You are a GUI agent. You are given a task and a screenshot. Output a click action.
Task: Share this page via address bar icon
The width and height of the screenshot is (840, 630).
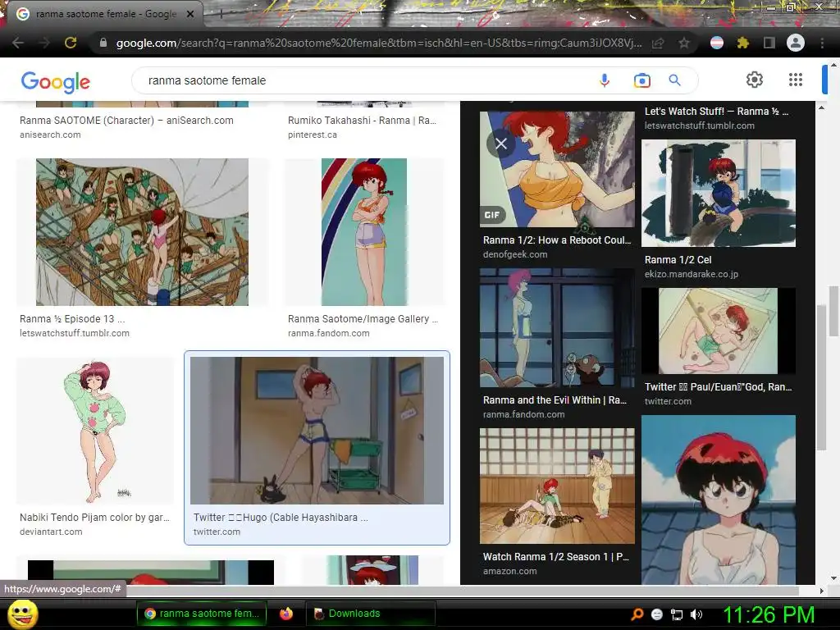(658, 43)
